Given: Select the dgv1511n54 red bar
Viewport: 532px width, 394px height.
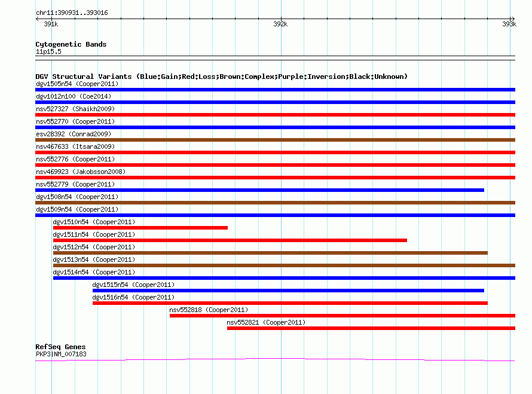Looking at the screenshot, I should pyautogui.click(x=230, y=240).
